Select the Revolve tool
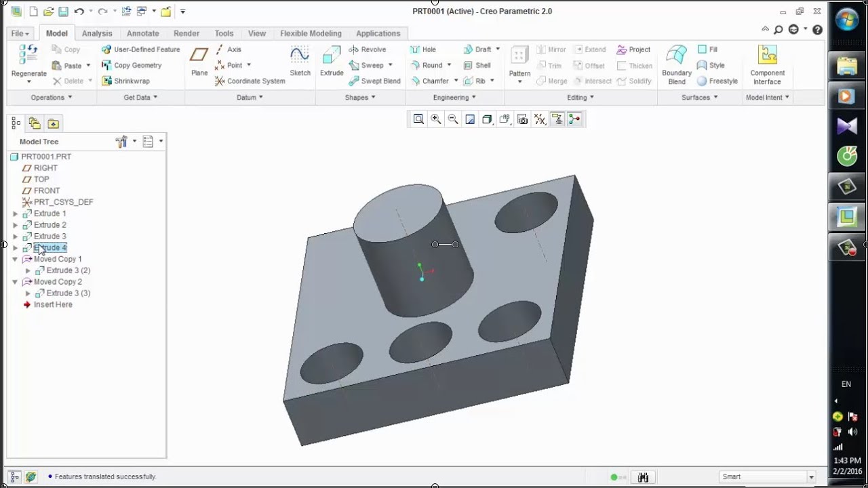Screen dimensions: 868x488 (368, 49)
